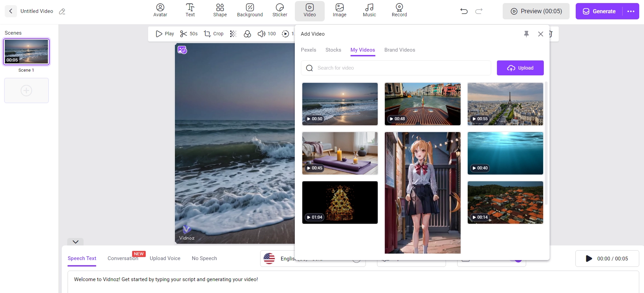Screen dimensions: 644x293
Task: Select the Text tool
Action: [190, 11]
